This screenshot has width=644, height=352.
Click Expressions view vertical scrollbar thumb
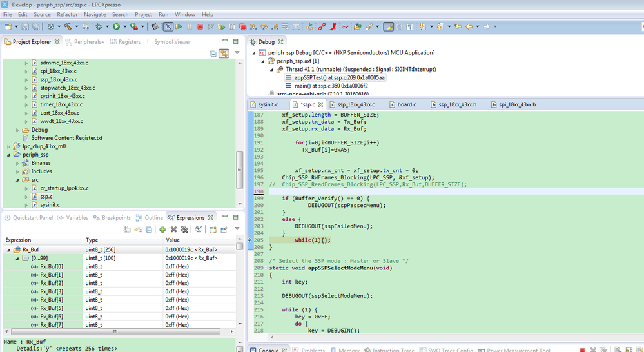pos(240,246)
